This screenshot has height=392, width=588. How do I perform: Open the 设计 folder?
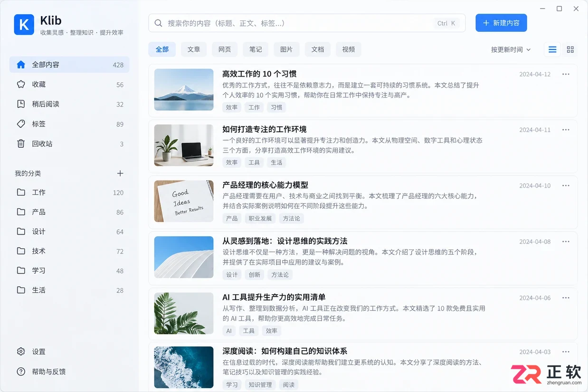pyautogui.click(x=69, y=231)
